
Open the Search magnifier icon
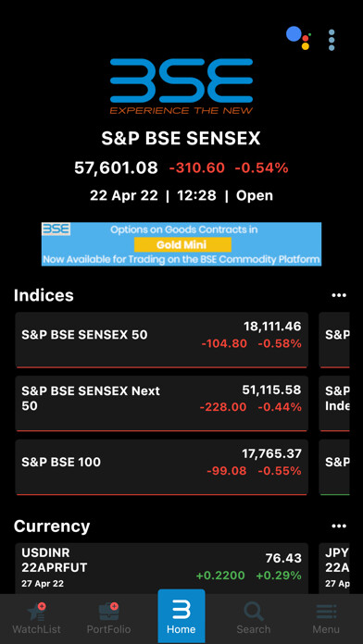[x=254, y=612]
